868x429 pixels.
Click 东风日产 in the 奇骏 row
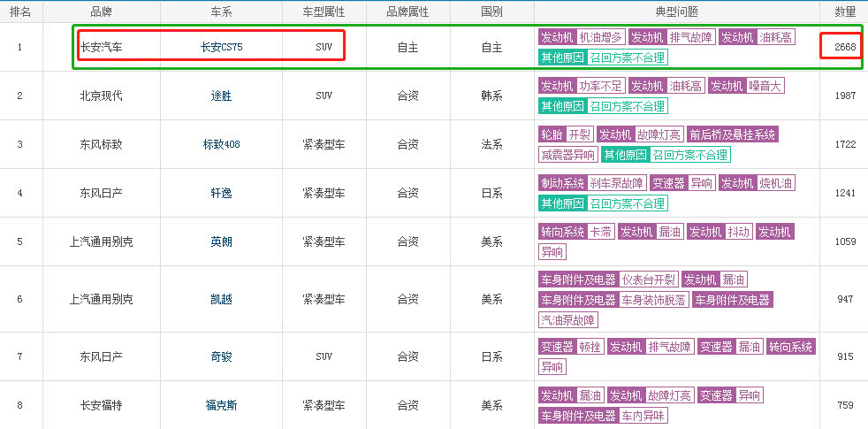click(x=102, y=356)
